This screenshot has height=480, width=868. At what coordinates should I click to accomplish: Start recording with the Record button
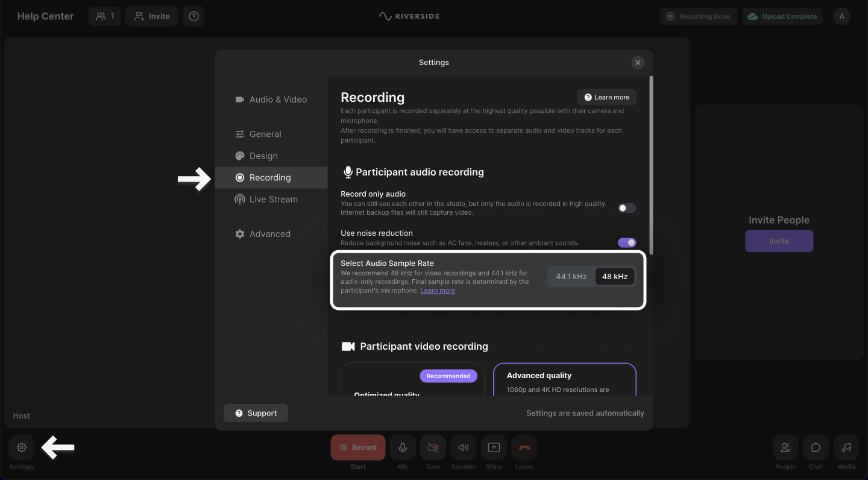point(358,447)
